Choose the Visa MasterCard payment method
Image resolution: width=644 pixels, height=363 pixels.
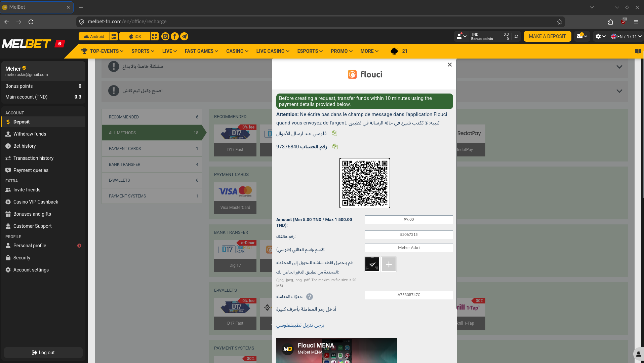point(235,198)
